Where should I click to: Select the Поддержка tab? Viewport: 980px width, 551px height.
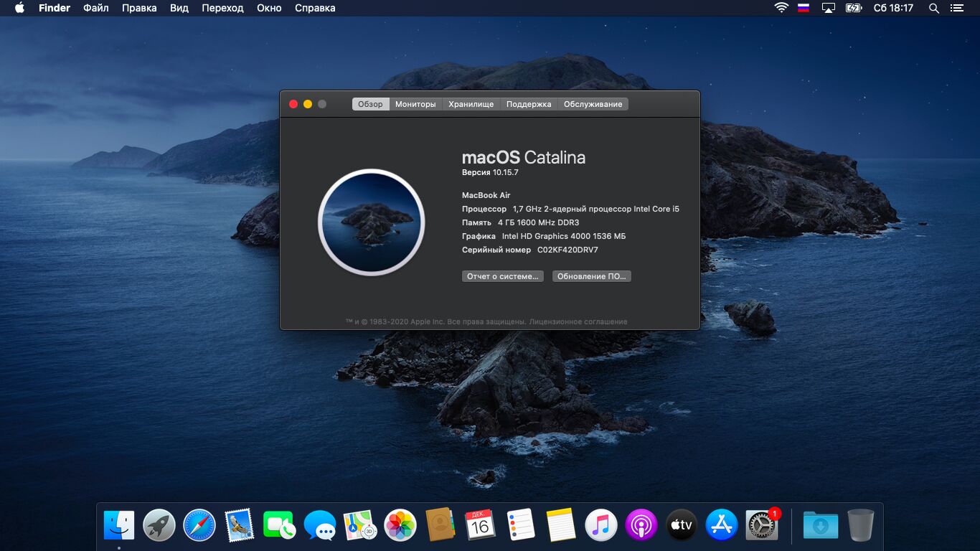pyautogui.click(x=529, y=104)
